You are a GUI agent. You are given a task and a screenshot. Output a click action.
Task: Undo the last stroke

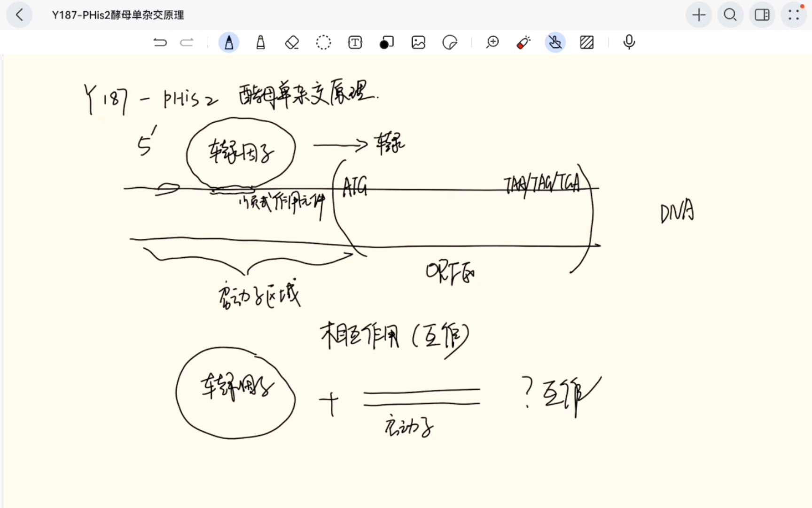(x=160, y=42)
